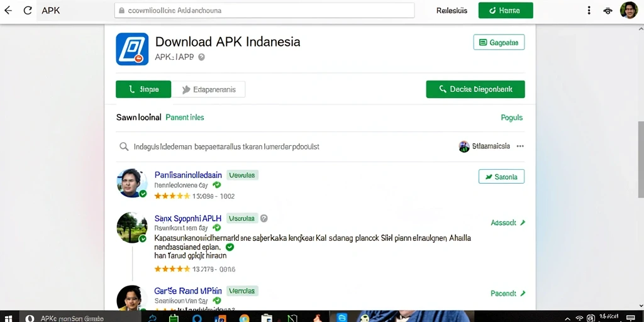Click the blue Download APK Indanesia app icon

(x=132, y=49)
